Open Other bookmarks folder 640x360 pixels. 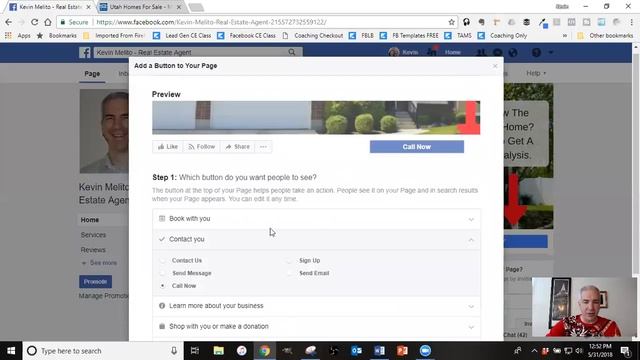(605, 36)
